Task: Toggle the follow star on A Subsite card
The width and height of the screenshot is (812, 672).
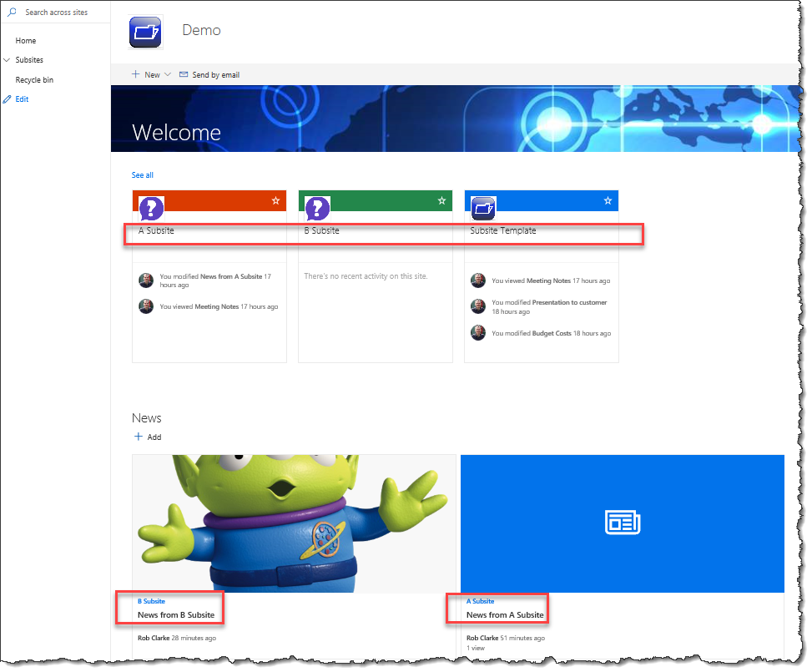Action: (275, 200)
